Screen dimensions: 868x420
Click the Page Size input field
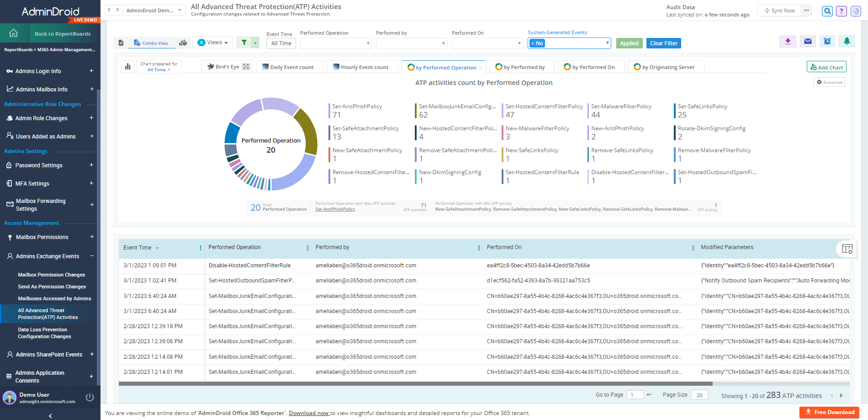point(699,395)
